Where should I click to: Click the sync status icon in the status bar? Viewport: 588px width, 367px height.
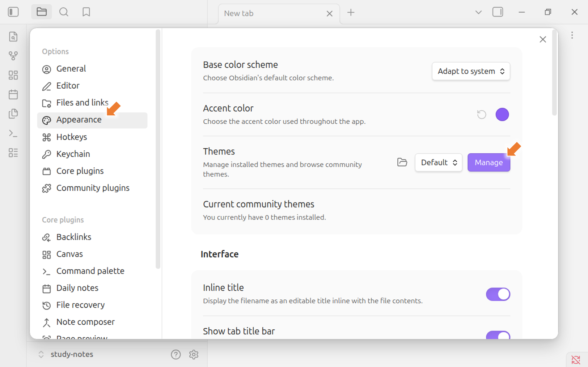pyautogui.click(x=576, y=360)
